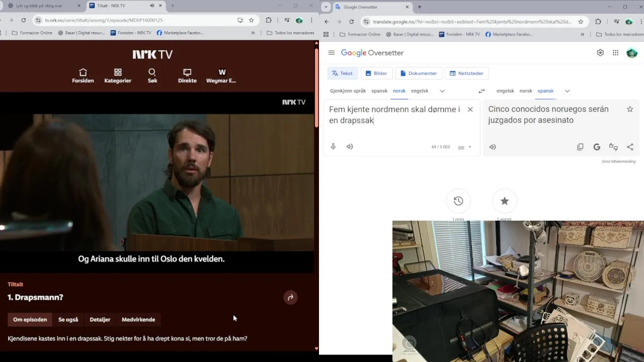Choose norsk as source language
Viewport: 644px width, 362px height.
399,91
